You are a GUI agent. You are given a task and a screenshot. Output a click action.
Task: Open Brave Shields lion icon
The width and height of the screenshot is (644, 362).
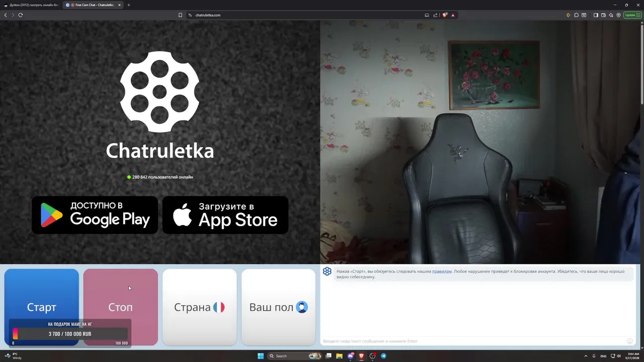pyautogui.click(x=445, y=15)
